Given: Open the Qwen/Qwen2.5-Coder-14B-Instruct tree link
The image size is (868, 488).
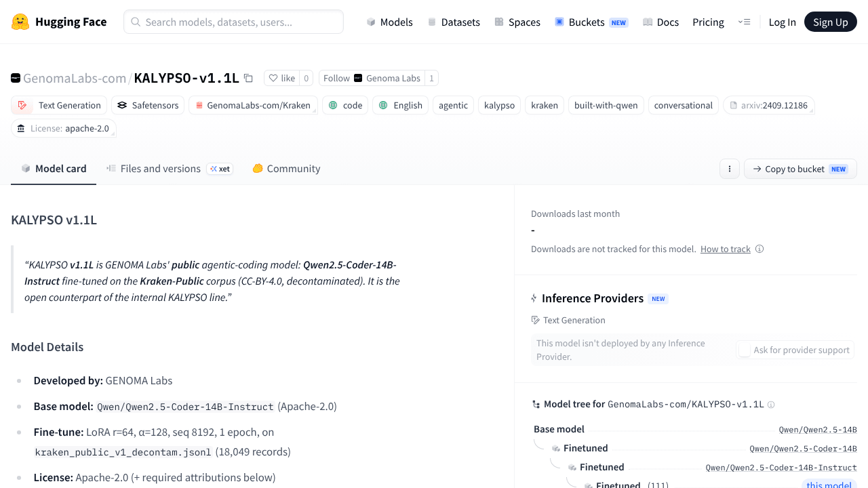Looking at the screenshot, I should pyautogui.click(x=781, y=468).
